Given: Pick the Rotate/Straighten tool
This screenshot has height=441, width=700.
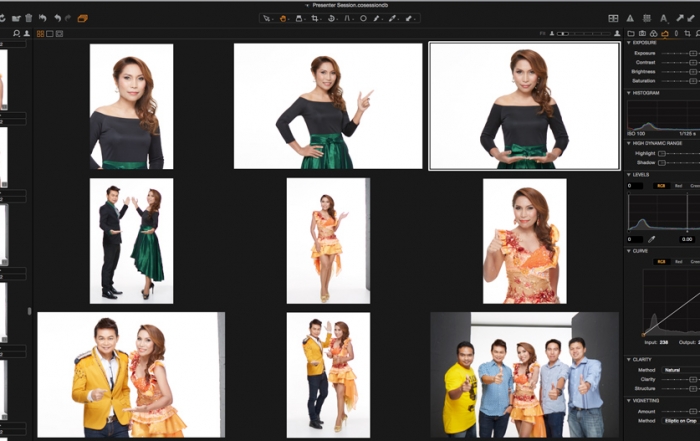Looking at the screenshot, I should [331, 18].
